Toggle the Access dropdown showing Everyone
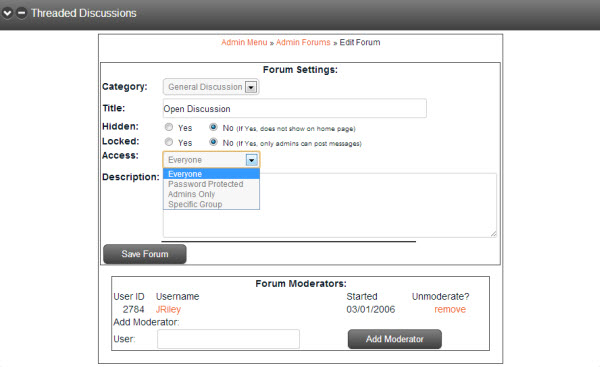Screen dimensions: 600x367 (211, 160)
